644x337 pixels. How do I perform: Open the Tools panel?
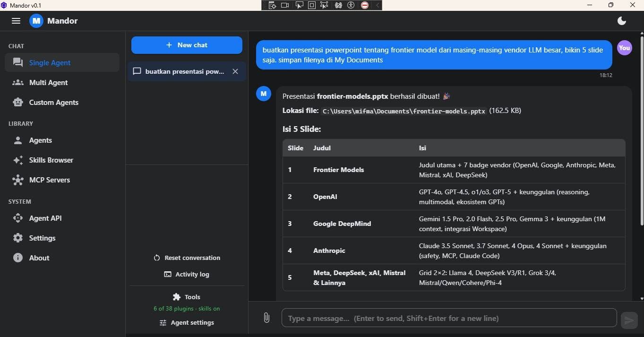click(x=187, y=297)
